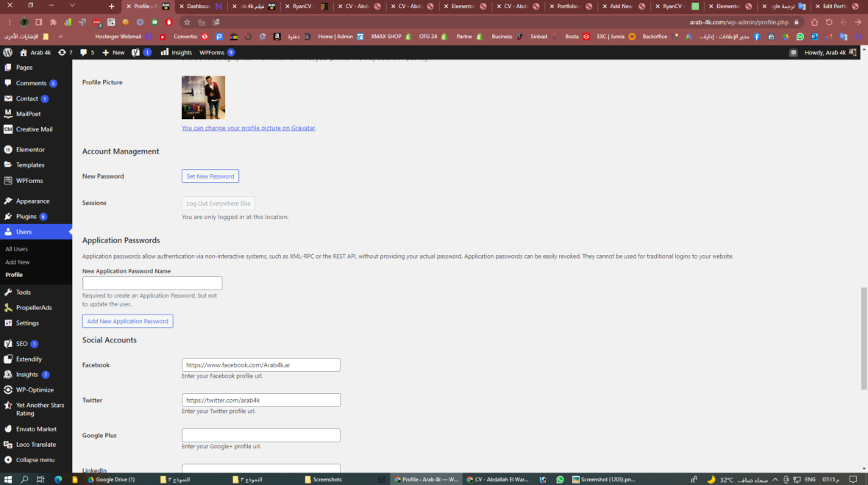Open the Gravatar profile picture link
The image size is (868, 485).
coord(248,128)
